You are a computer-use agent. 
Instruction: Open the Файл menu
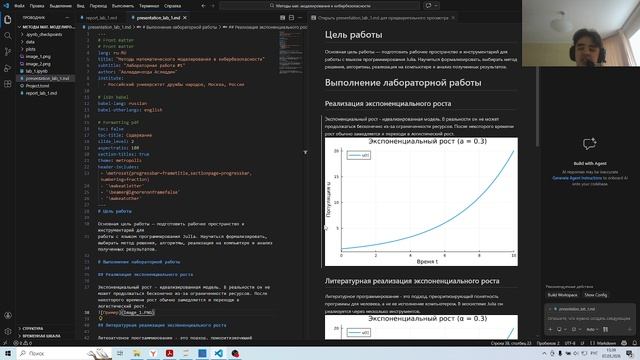(19, 6)
